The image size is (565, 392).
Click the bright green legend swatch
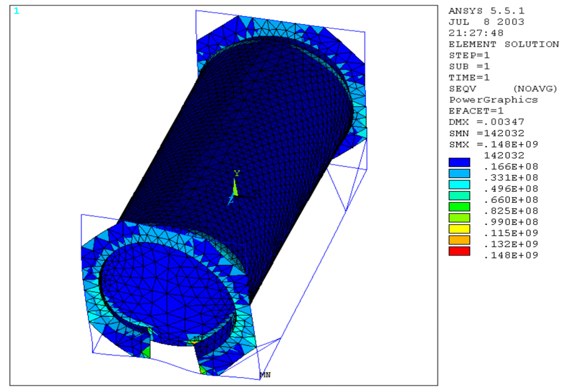tap(459, 207)
